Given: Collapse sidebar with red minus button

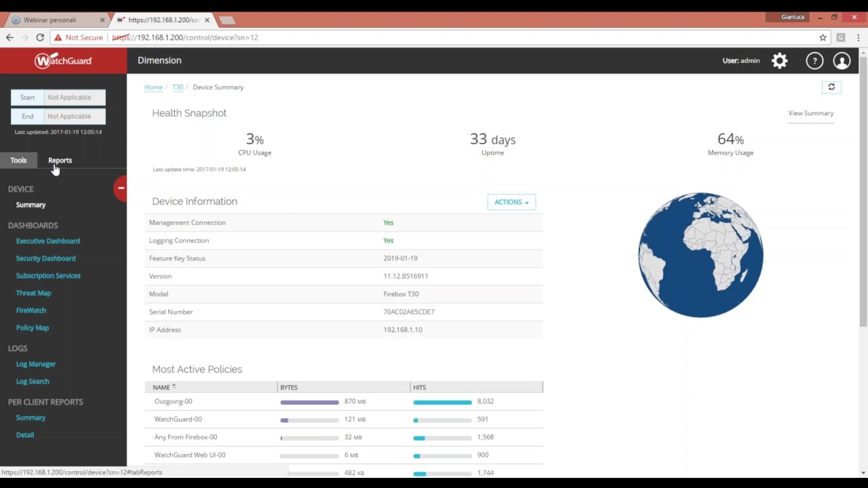Looking at the screenshot, I should (121, 188).
